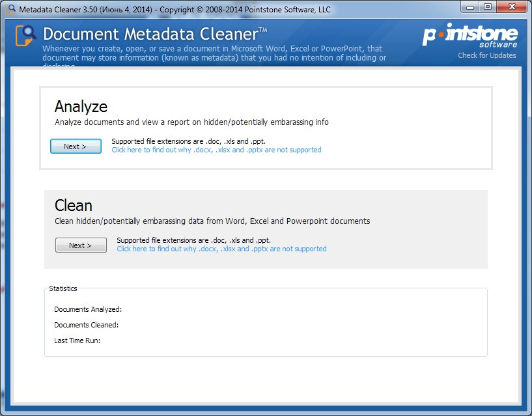
Task: Click supported file extensions text under Clean
Action: click(x=194, y=240)
